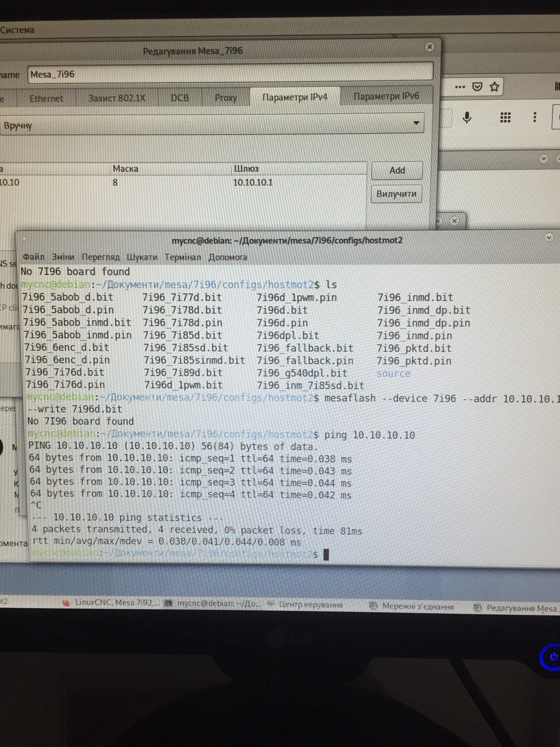Open the Ethernet tab

[x=46, y=98]
